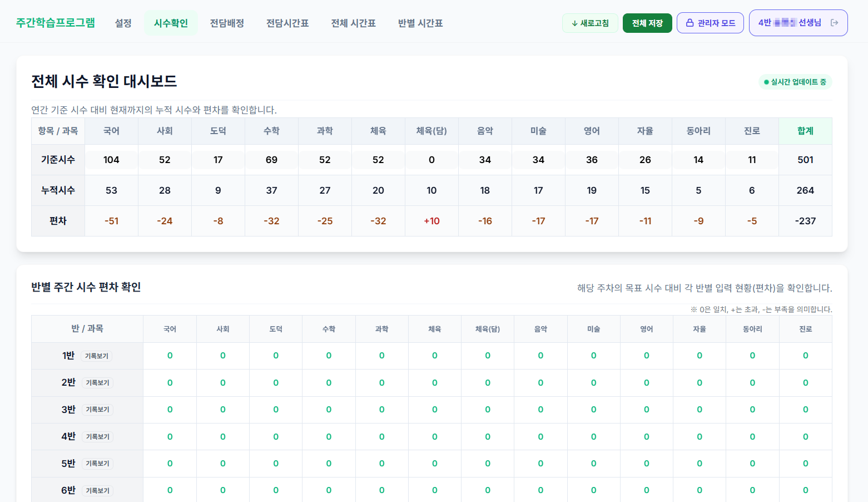Click the 전체 시수 확인 대시보드 heading

(104, 81)
